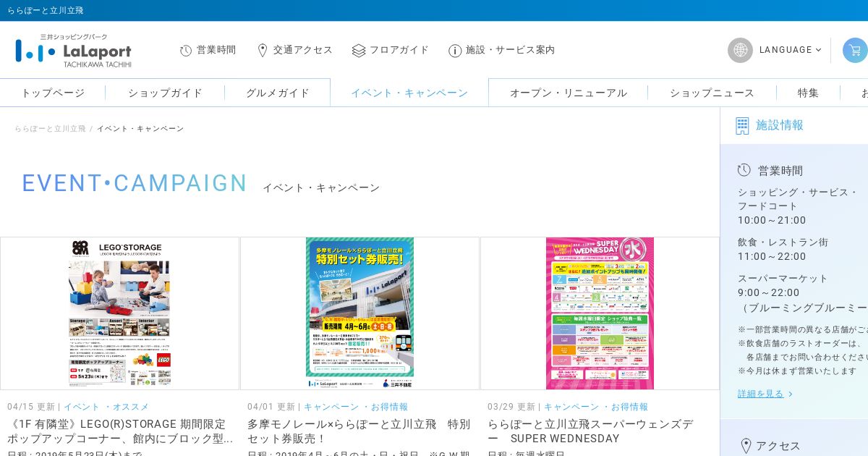
Task: Open the ショップニュース nav tab
Action: tap(712, 93)
